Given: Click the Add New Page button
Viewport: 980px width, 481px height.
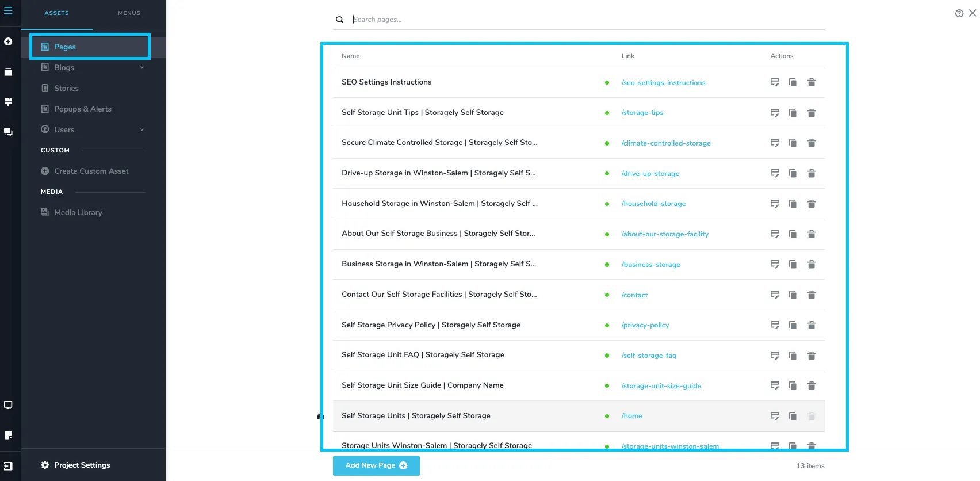Looking at the screenshot, I should pyautogui.click(x=376, y=465).
